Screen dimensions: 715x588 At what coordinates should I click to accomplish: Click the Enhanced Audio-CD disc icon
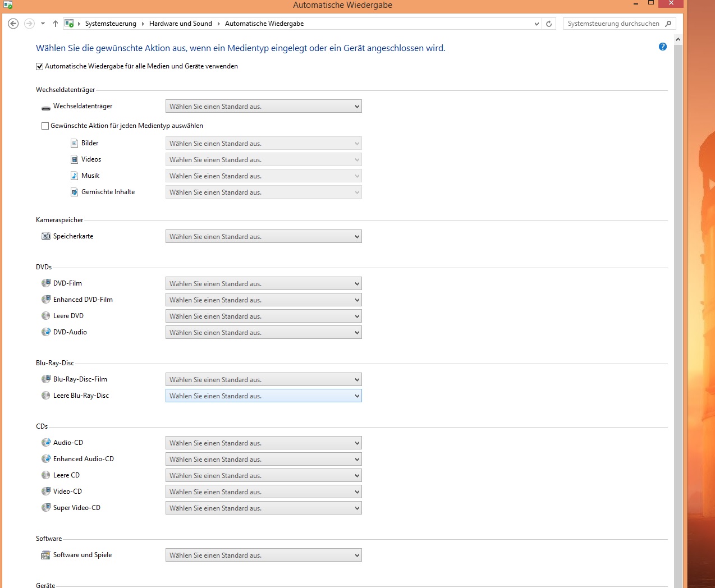pyautogui.click(x=46, y=459)
